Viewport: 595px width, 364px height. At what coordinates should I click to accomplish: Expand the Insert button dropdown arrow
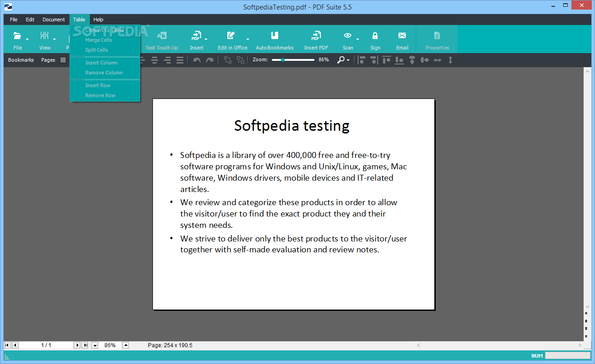[x=206, y=39]
